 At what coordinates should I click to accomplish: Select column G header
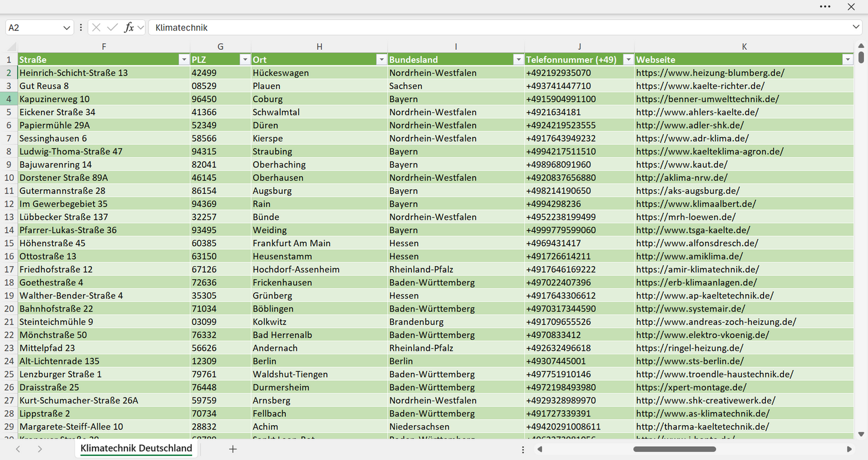point(220,47)
